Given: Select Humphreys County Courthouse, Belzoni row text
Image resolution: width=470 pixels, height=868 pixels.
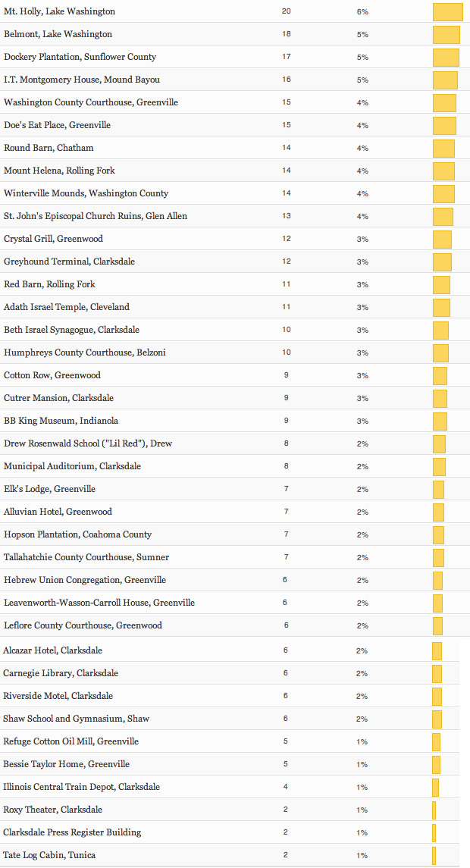Looking at the screenshot, I should click(85, 353).
